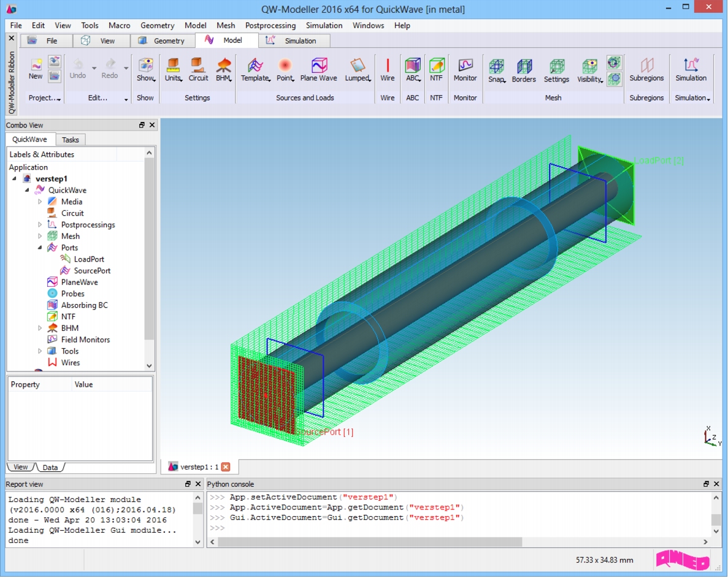Click the Python console horizontal scrollbar
728x578 pixels.
[x=370, y=542]
